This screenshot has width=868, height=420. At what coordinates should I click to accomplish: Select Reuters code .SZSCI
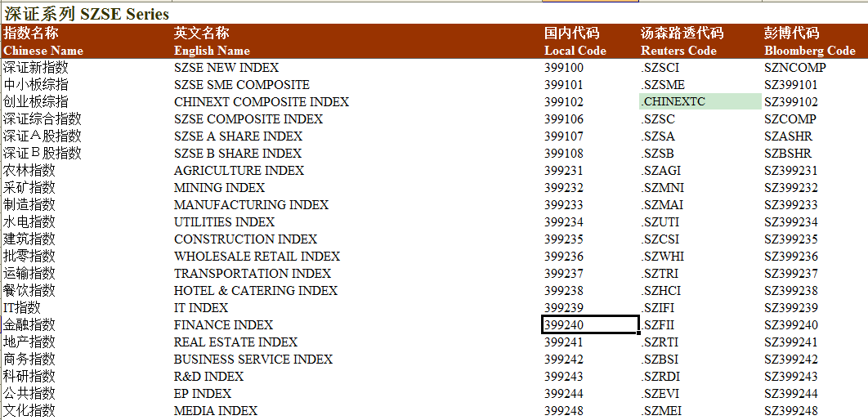tap(660, 68)
